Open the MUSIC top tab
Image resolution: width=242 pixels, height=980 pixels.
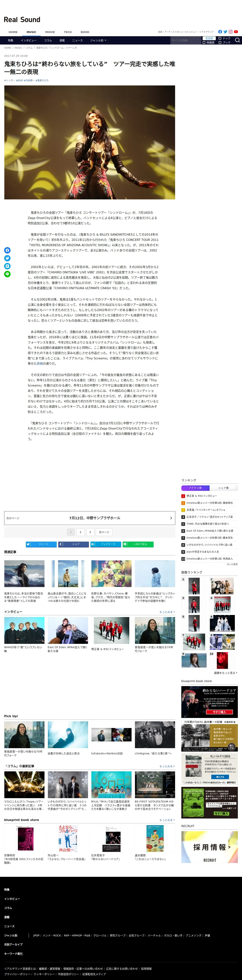coord(31,32)
